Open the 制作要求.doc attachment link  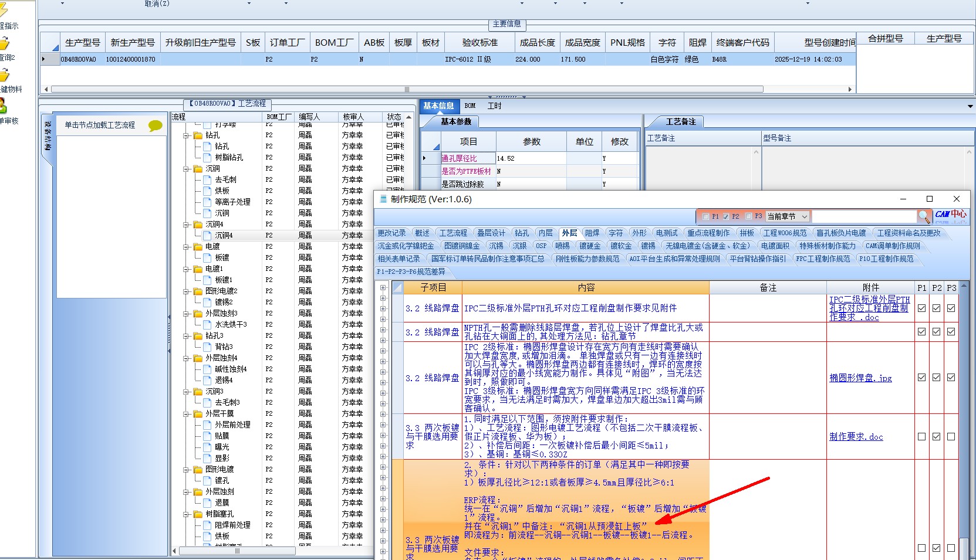pyautogui.click(x=856, y=437)
